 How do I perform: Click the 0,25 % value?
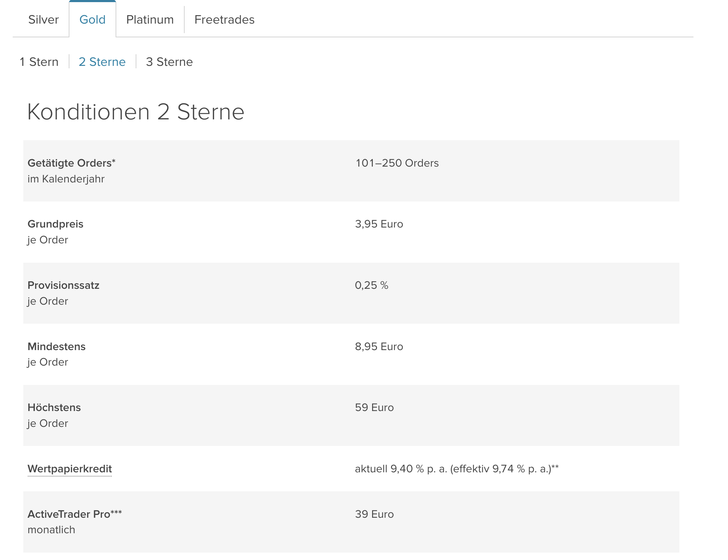tap(371, 285)
